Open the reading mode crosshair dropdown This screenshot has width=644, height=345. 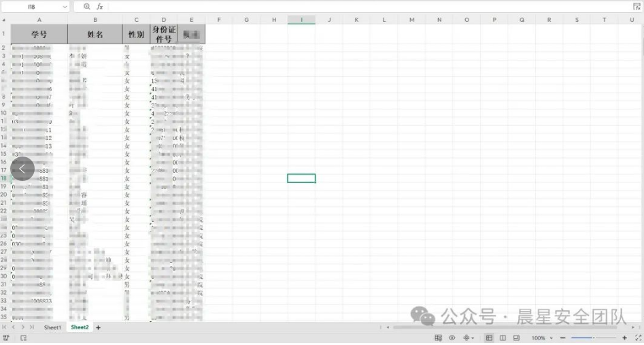[x=469, y=338]
